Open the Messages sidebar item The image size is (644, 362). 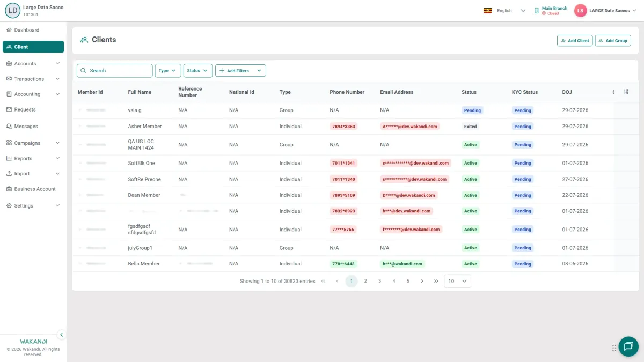[33, 126]
